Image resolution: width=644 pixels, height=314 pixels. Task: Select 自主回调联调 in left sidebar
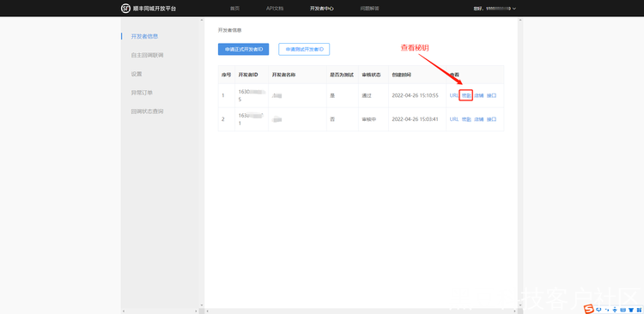147,55
